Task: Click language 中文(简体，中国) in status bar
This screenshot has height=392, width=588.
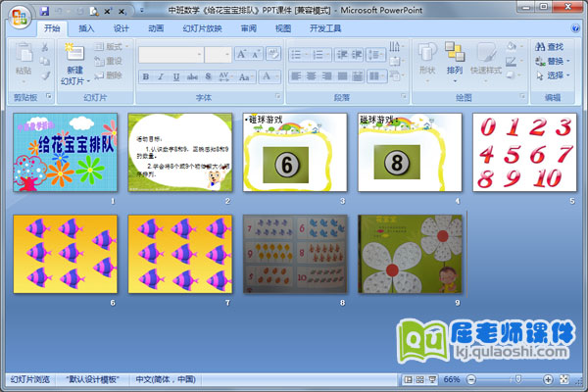Action: (166, 379)
